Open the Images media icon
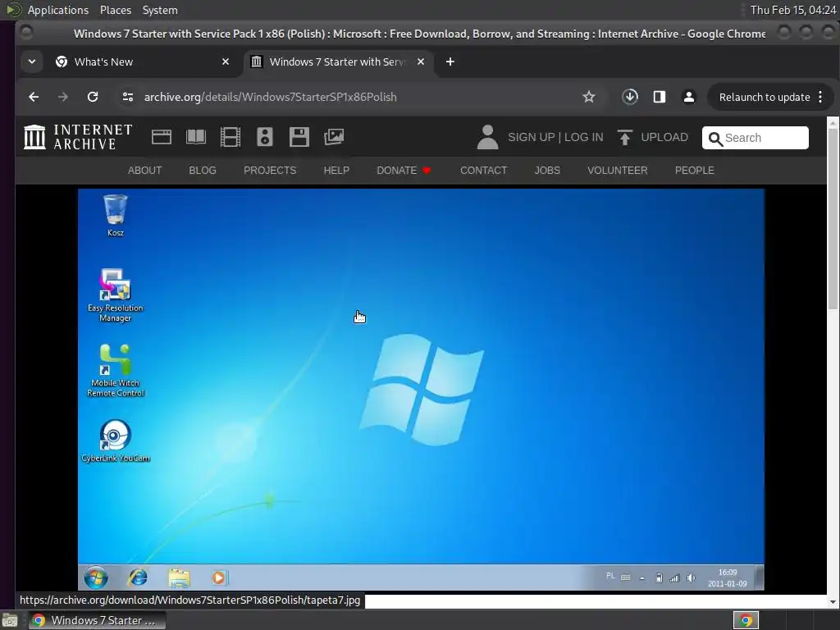The height and width of the screenshot is (630, 840). click(334, 137)
